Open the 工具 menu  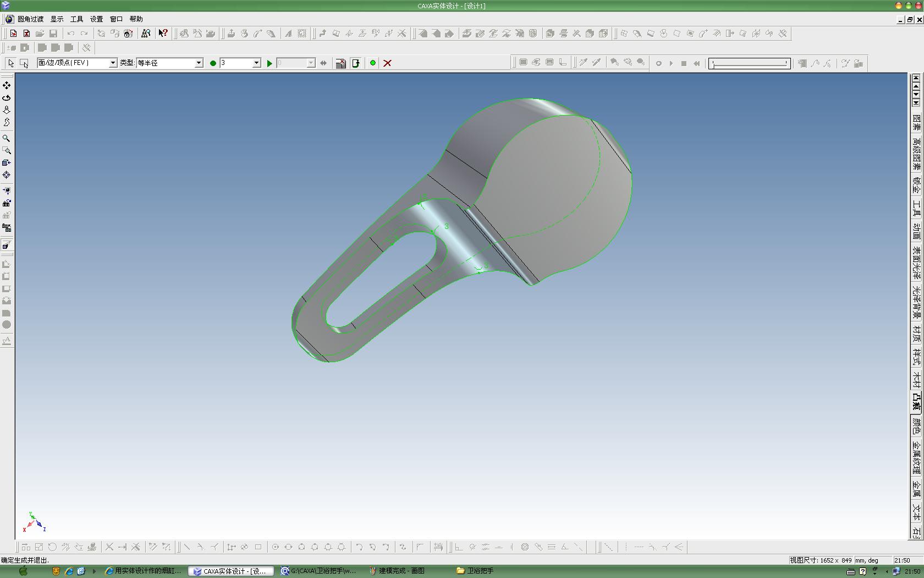tap(76, 19)
